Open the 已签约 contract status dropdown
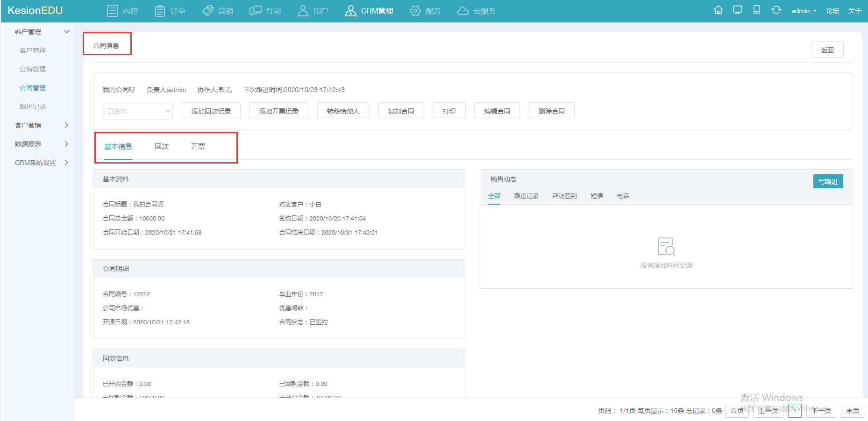 138,111
